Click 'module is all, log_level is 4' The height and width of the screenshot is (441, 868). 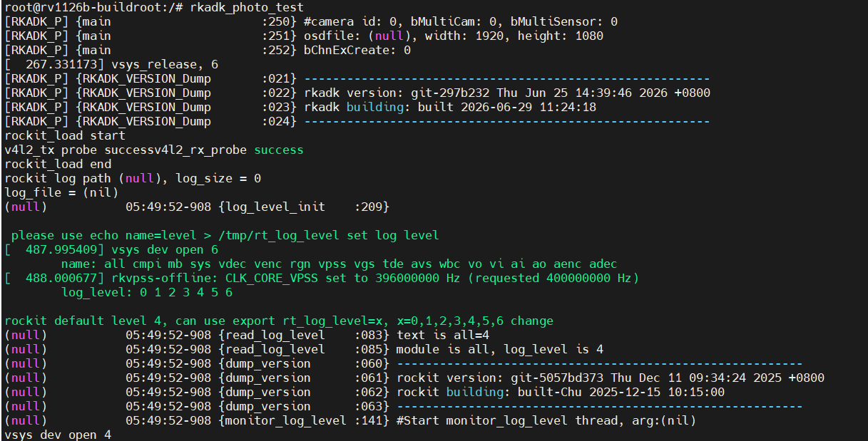tap(500, 349)
